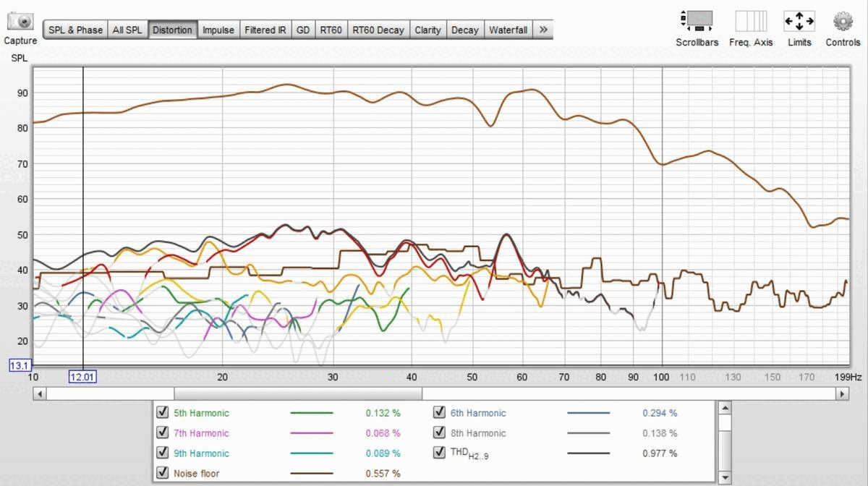Image resolution: width=868 pixels, height=486 pixels.
Task: Click the 8th Harmonic legend label
Action: coord(478,433)
